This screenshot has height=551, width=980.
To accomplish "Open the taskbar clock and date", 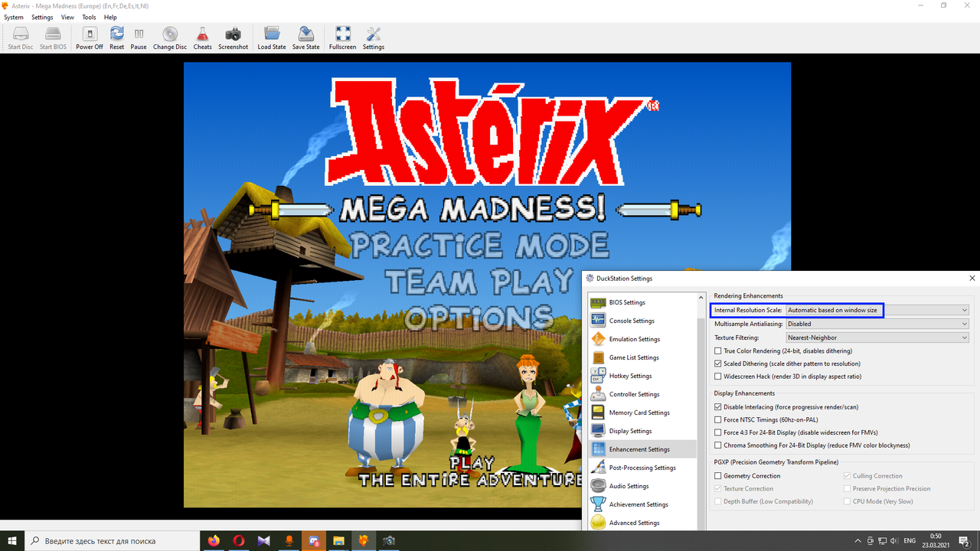I will [936, 541].
